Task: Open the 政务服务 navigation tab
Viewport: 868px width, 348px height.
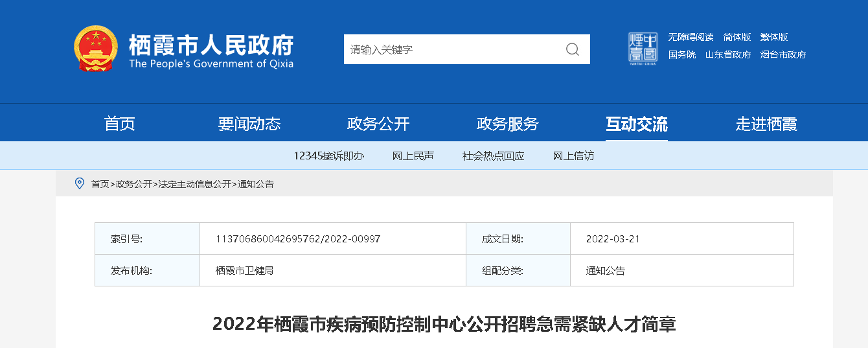Action: pyautogui.click(x=507, y=124)
